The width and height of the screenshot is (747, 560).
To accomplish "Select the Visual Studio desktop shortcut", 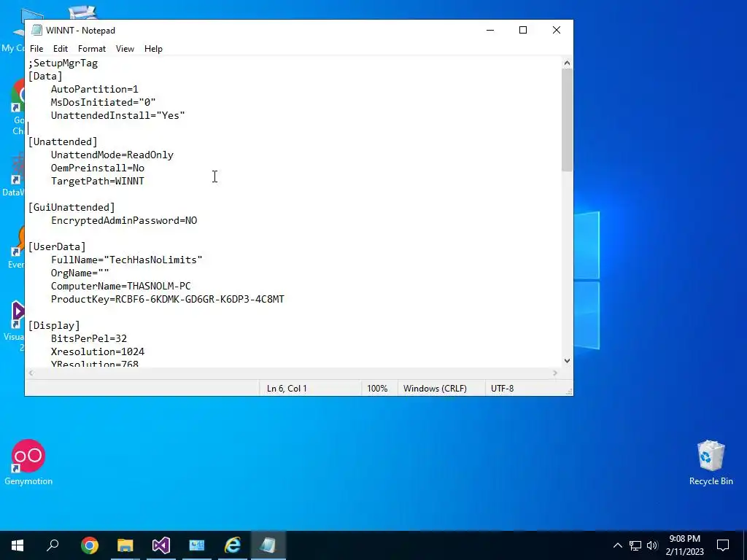I will pos(15,326).
